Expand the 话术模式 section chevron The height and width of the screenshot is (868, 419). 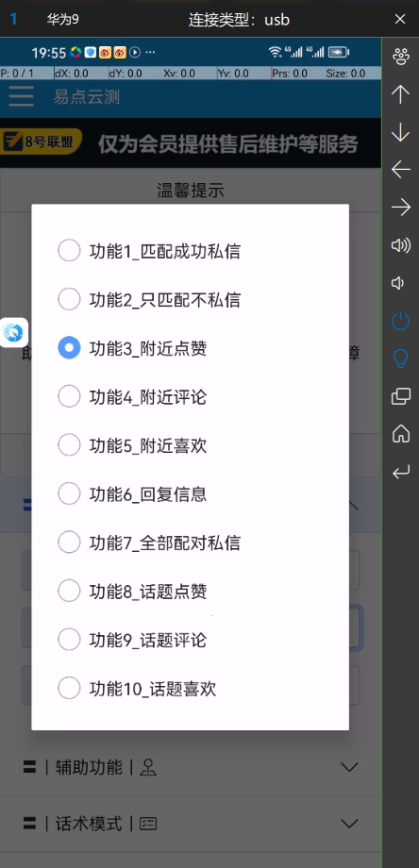click(349, 823)
